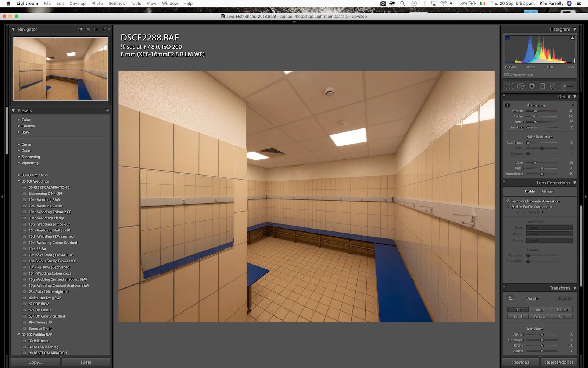Open the lens profile Make dropdown
This screenshot has width=588, height=368.
pos(549,227)
